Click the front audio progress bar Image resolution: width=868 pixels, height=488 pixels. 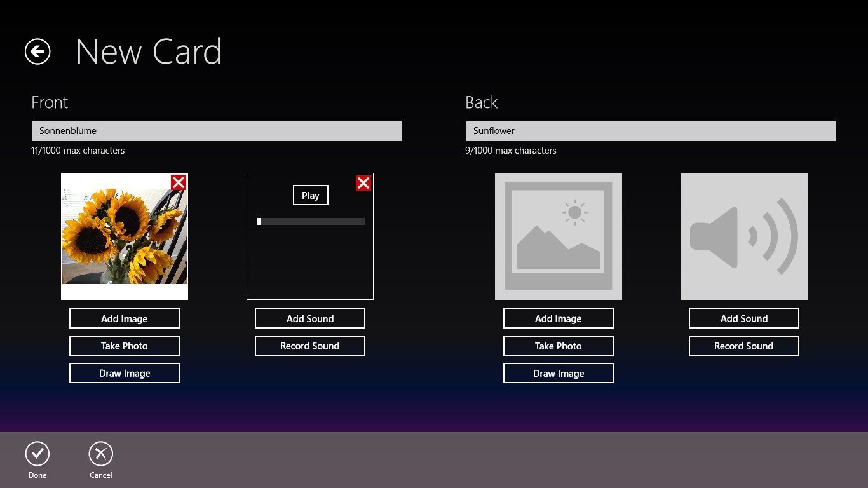point(311,221)
